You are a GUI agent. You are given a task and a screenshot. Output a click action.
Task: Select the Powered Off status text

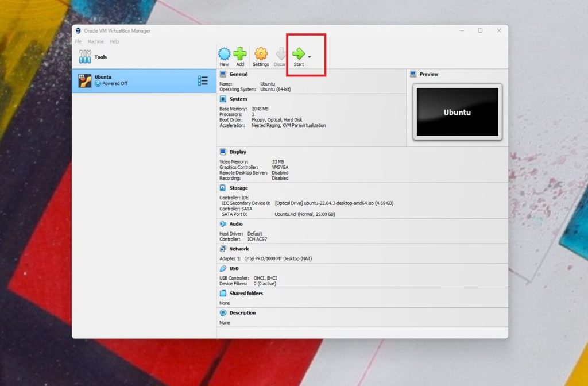pyautogui.click(x=115, y=84)
